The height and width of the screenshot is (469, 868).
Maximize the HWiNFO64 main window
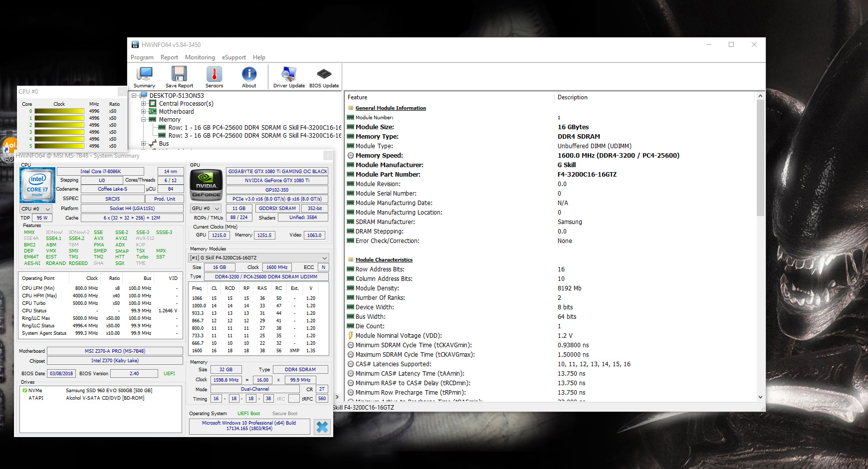(x=731, y=44)
